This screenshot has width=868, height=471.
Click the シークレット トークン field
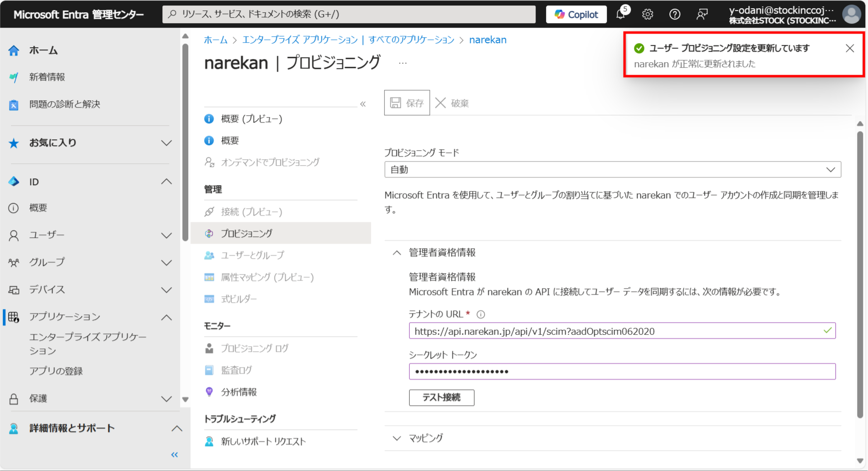[x=622, y=372]
